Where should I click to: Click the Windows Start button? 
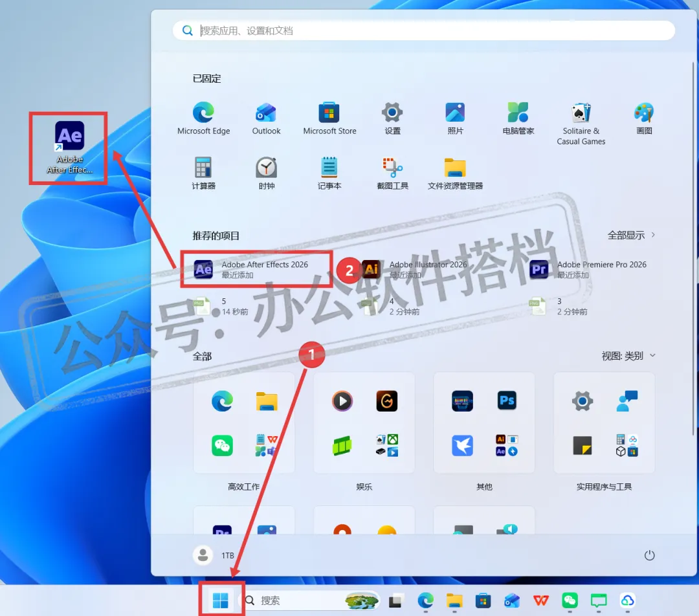(x=221, y=600)
